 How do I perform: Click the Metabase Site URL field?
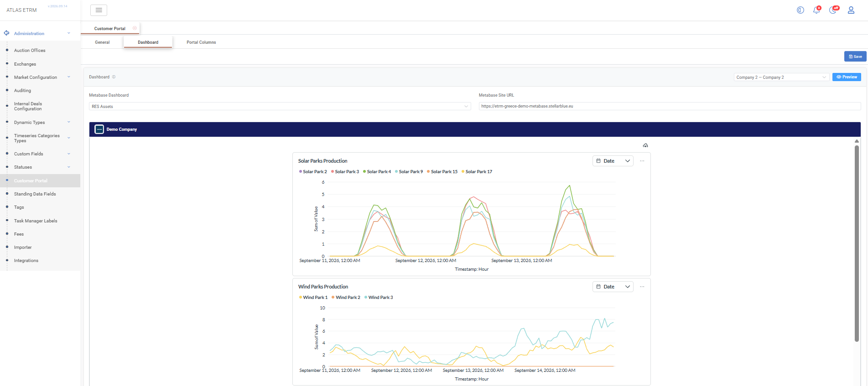pos(670,106)
